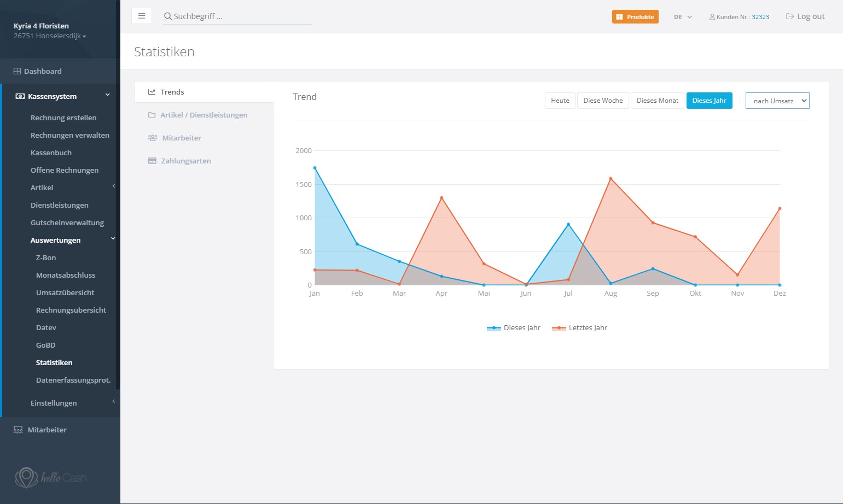
Task: Open the Kyria 4 Floristen location dropdown
Action: click(50, 36)
